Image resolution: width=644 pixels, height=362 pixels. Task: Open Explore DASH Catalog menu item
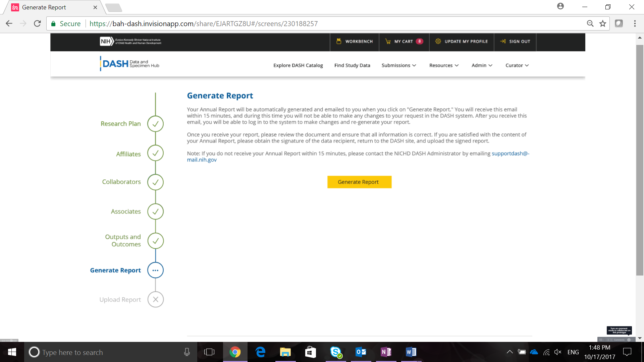click(298, 65)
